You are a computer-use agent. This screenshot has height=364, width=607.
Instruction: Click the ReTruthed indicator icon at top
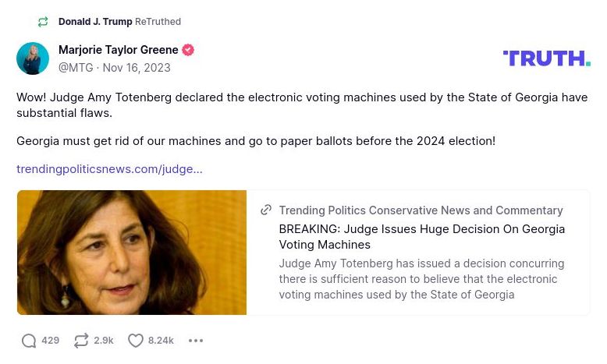pyautogui.click(x=43, y=22)
